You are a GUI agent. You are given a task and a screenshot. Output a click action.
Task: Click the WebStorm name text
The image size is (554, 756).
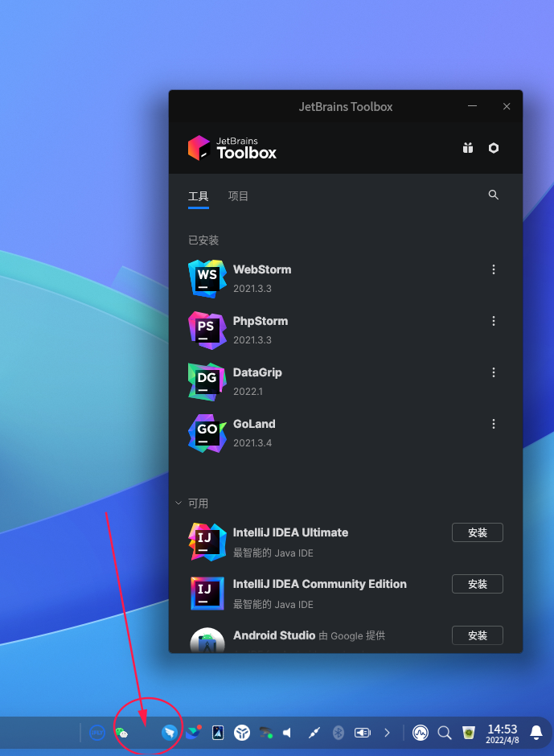pyautogui.click(x=262, y=269)
